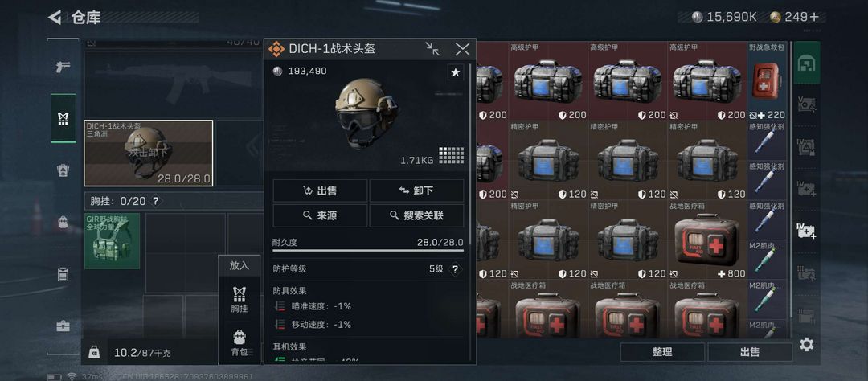
Task: Choose 背包 in the 放入 menu
Action: tap(240, 343)
